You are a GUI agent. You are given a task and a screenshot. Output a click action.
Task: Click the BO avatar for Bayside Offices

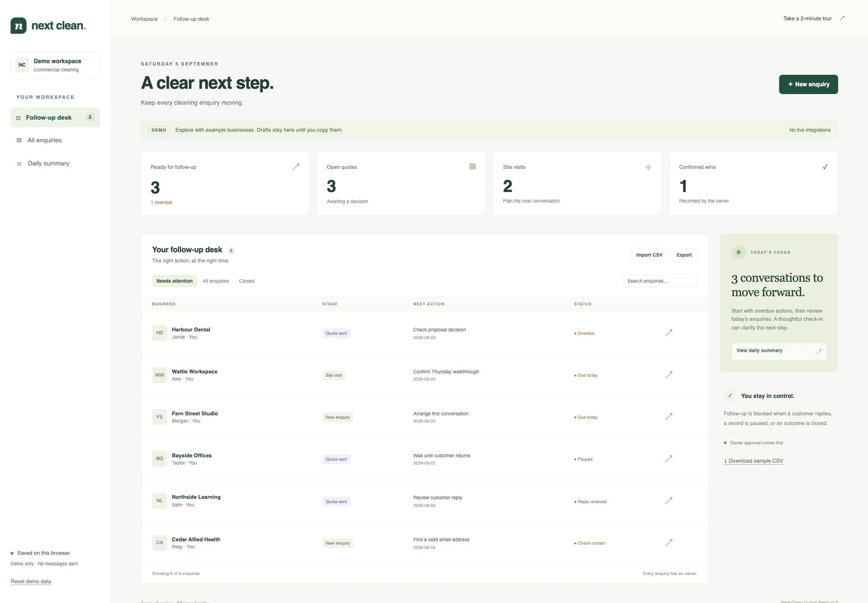point(160,459)
